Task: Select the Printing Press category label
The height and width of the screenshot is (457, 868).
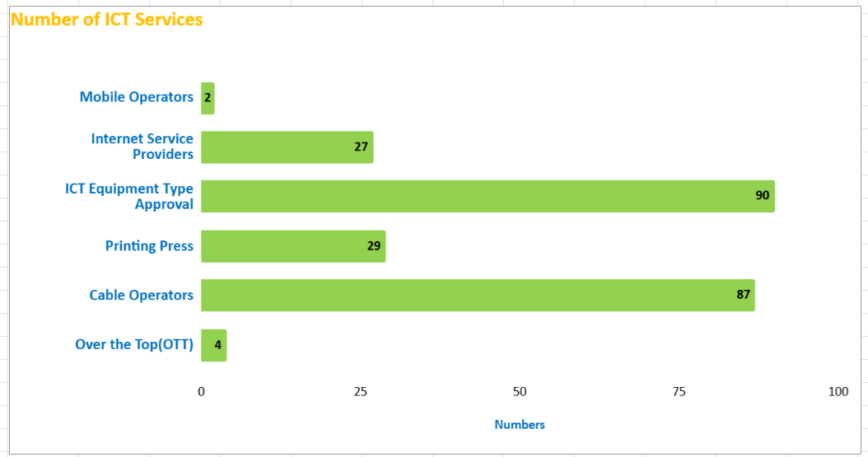Action: click(x=149, y=245)
